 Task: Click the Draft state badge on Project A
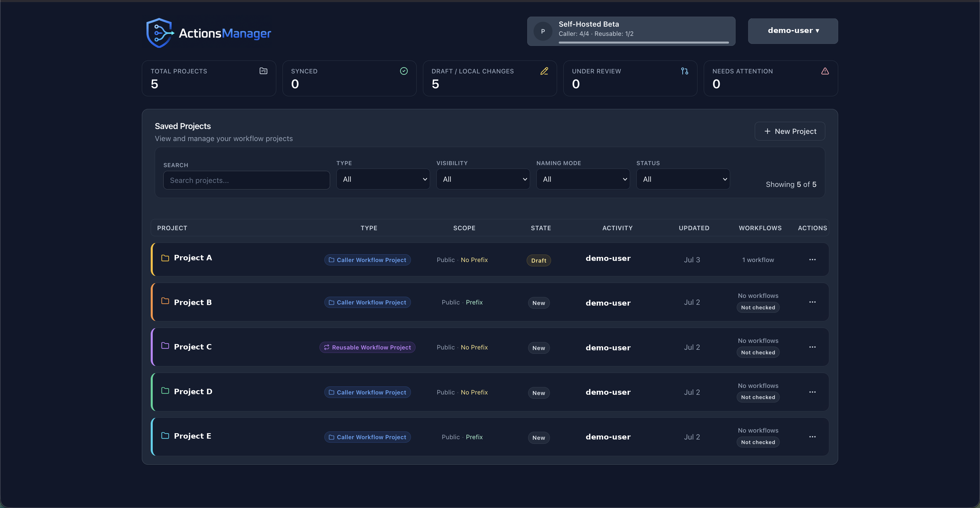(x=539, y=261)
